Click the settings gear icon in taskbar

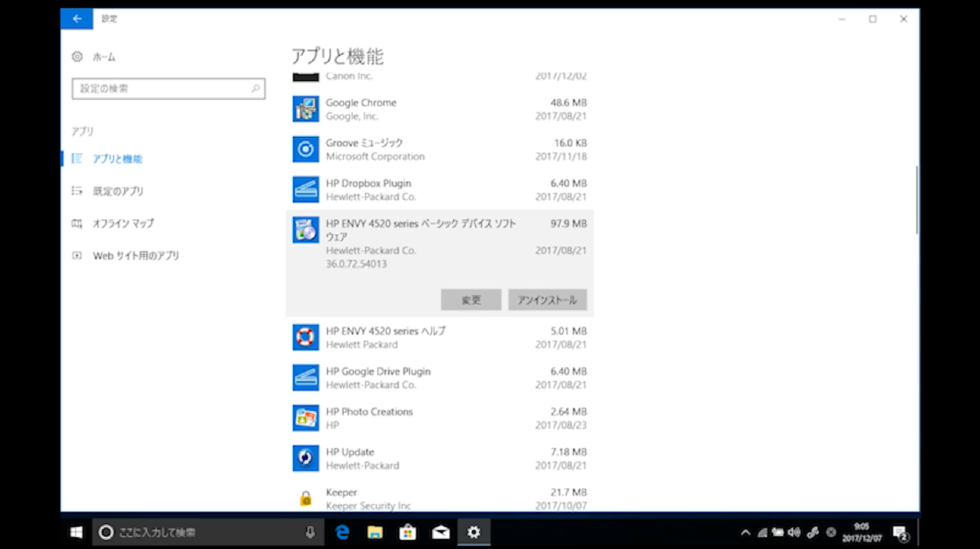473,532
